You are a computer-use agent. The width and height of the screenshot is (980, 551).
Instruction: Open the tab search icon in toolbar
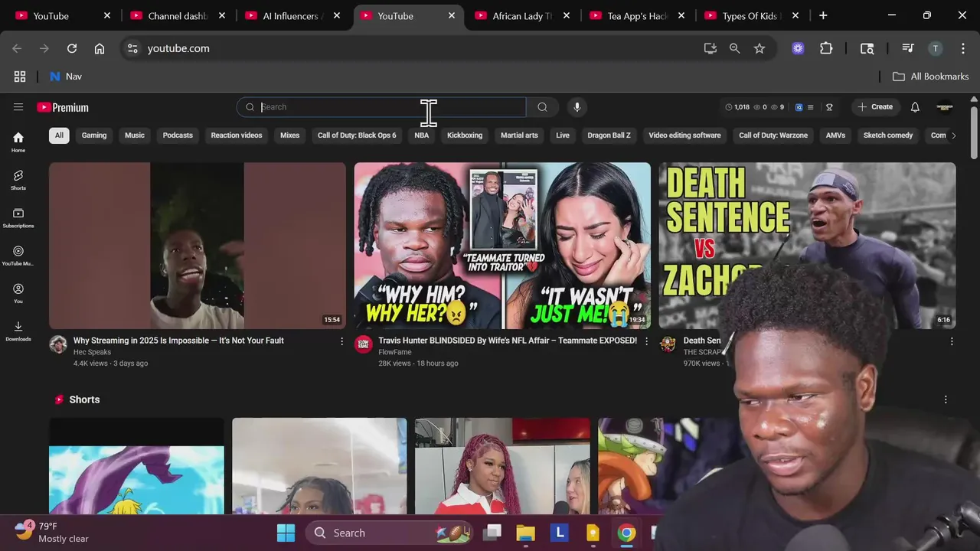click(867, 48)
